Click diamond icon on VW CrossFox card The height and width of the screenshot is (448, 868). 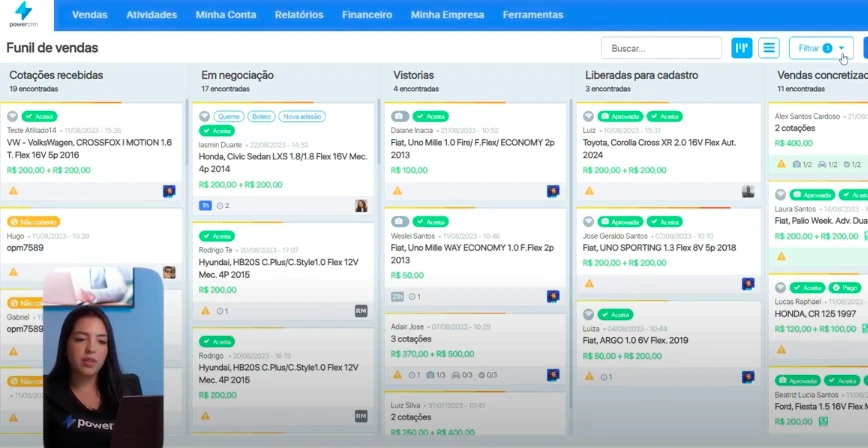[x=12, y=116]
